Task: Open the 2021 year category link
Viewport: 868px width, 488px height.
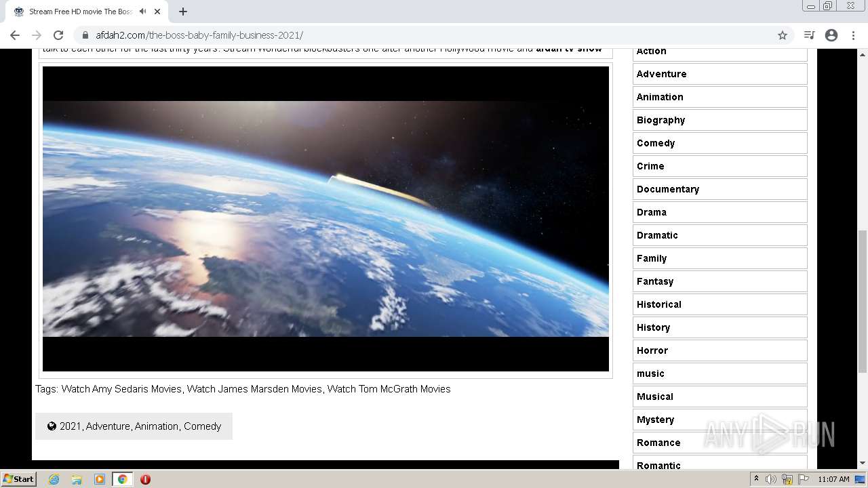Action: pyautogui.click(x=70, y=426)
